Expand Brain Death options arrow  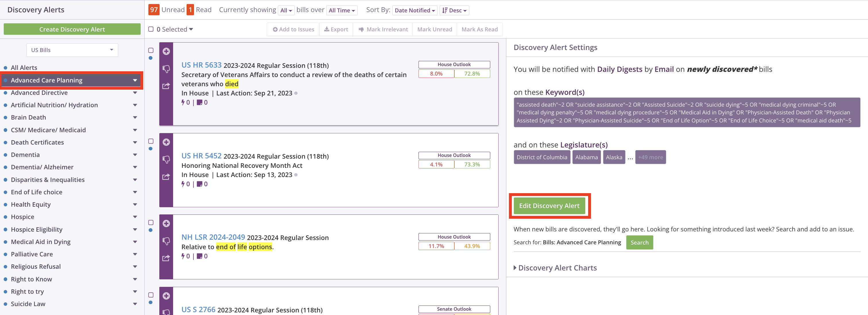135,118
